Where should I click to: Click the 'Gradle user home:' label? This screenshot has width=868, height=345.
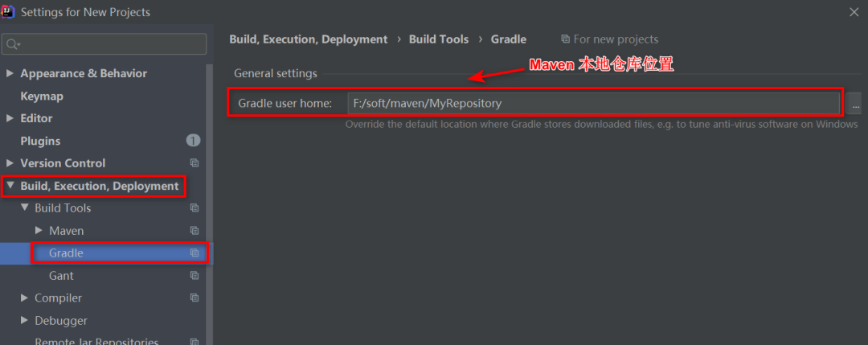(x=285, y=103)
